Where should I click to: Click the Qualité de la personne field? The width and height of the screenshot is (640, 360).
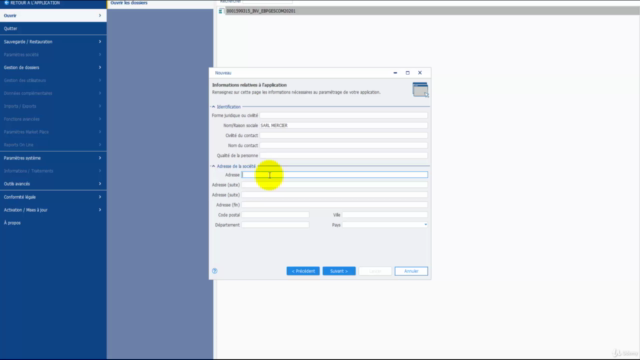pos(344,155)
